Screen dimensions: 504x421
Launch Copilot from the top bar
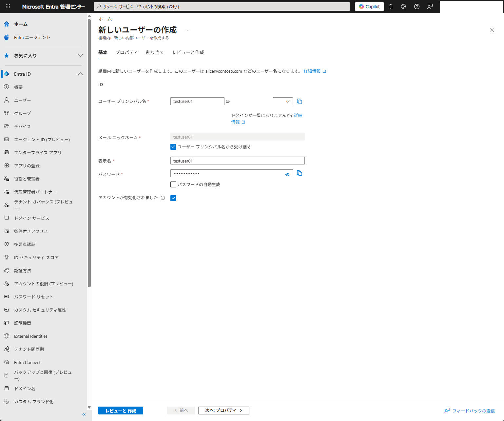tap(369, 6)
